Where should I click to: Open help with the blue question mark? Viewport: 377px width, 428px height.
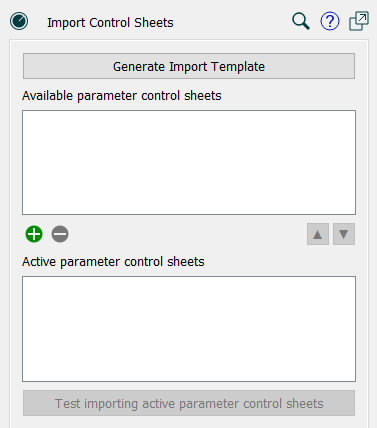pos(330,22)
